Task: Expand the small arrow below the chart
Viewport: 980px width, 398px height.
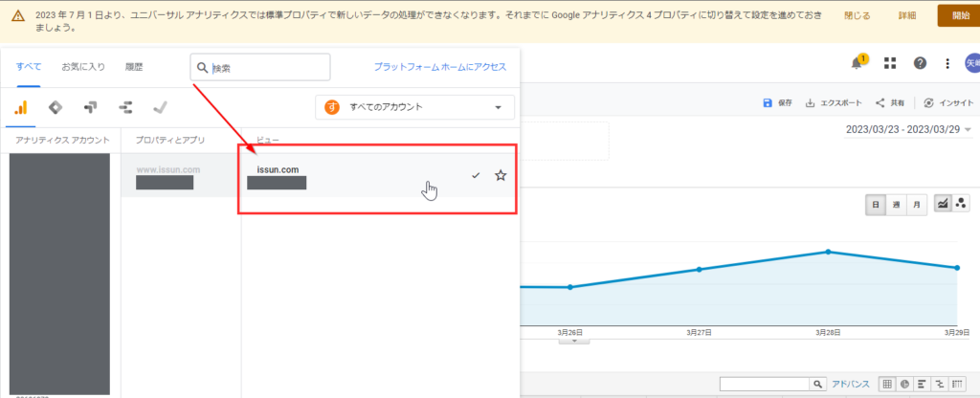Action: pyautogui.click(x=576, y=341)
